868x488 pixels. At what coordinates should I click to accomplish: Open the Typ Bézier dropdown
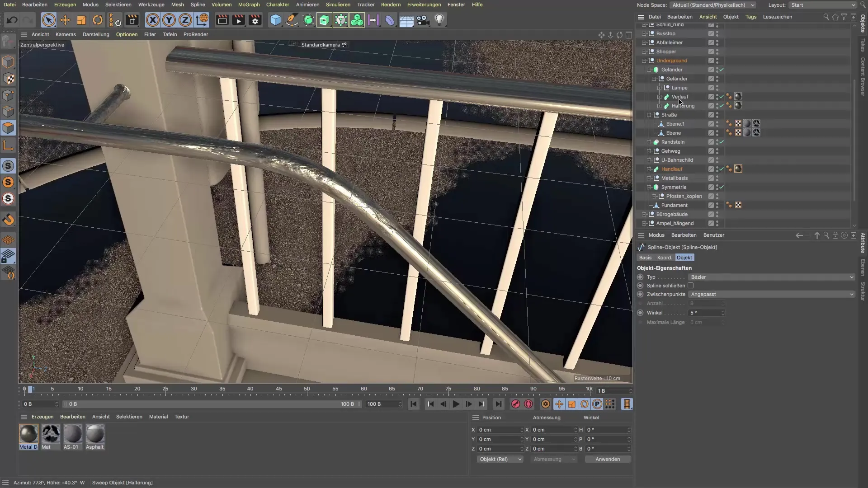pos(771,277)
